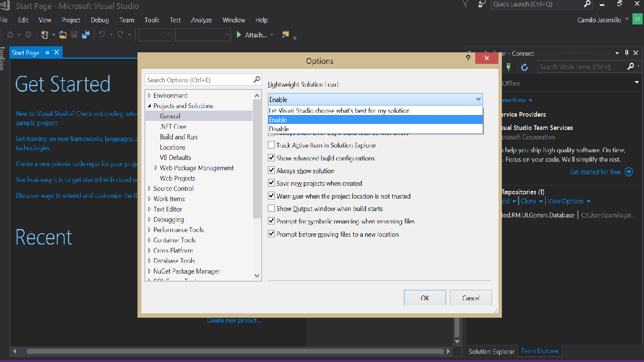Click the Quick Launch magnifier icon
Viewport: 644px width, 362px height.
(587, 4)
